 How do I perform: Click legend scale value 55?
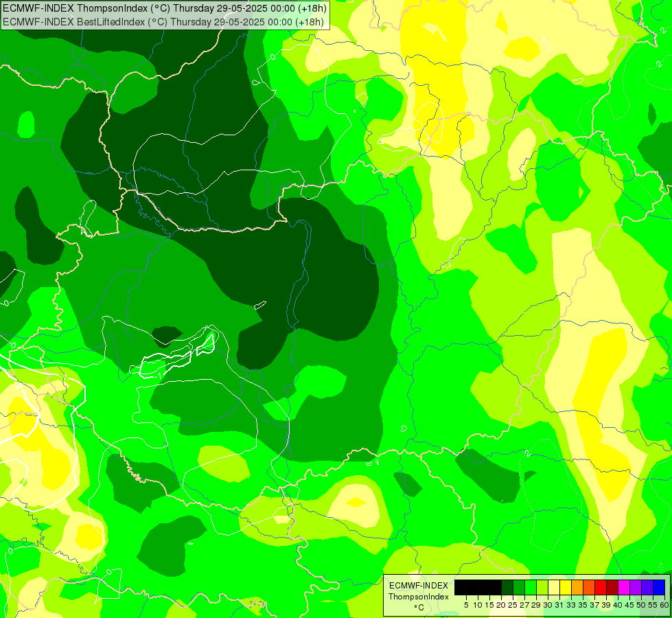[x=653, y=605]
